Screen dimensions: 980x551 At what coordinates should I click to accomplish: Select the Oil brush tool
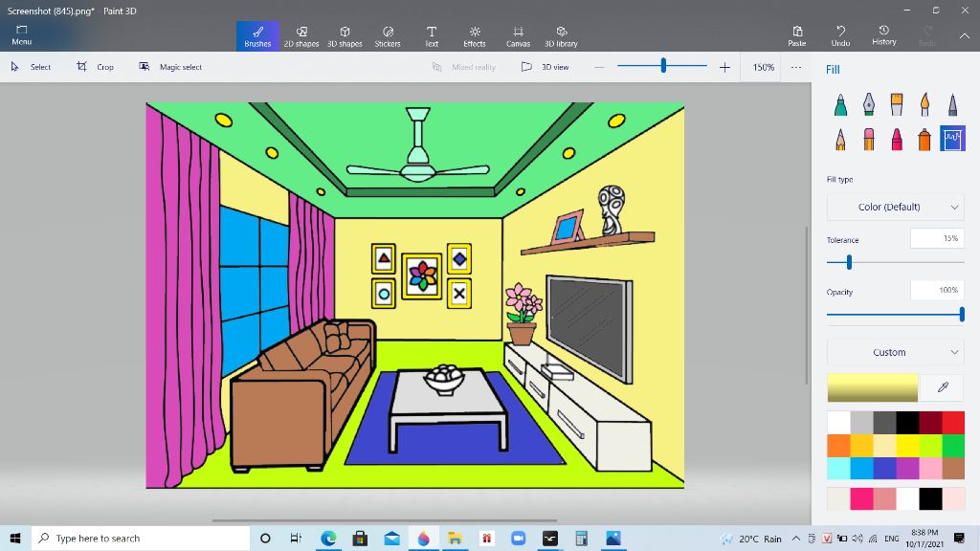coord(896,104)
